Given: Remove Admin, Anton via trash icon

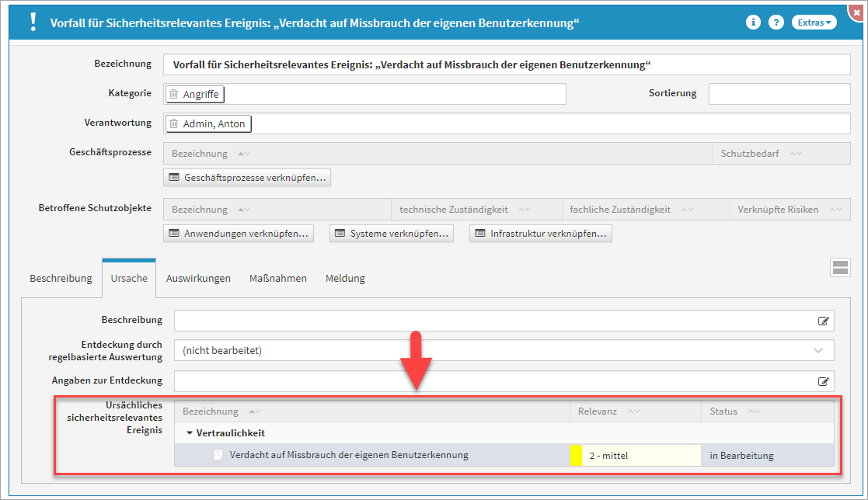Looking at the screenshot, I should pyautogui.click(x=174, y=124).
